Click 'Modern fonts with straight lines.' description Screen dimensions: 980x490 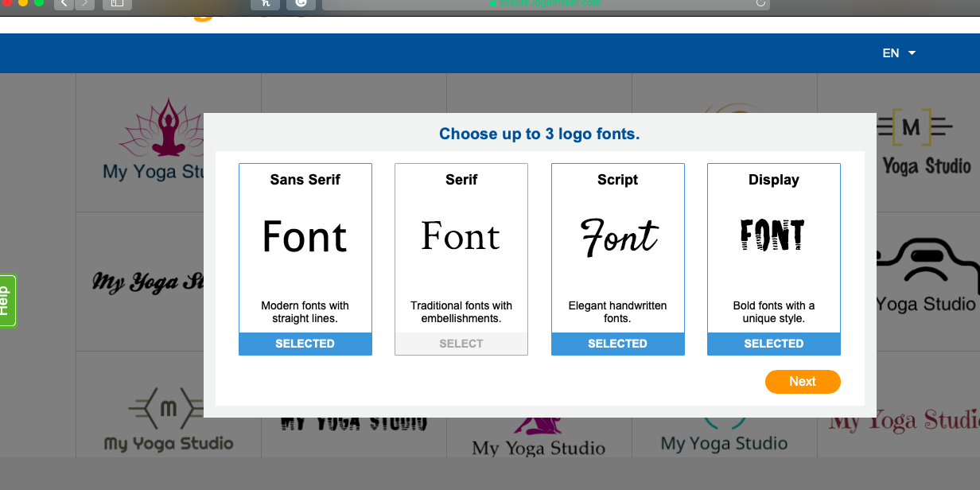click(x=305, y=312)
